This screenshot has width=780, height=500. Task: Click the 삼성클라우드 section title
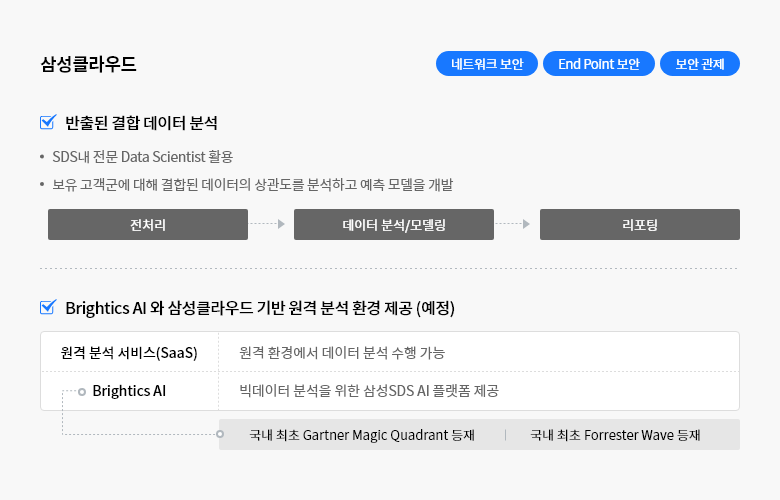(88, 64)
